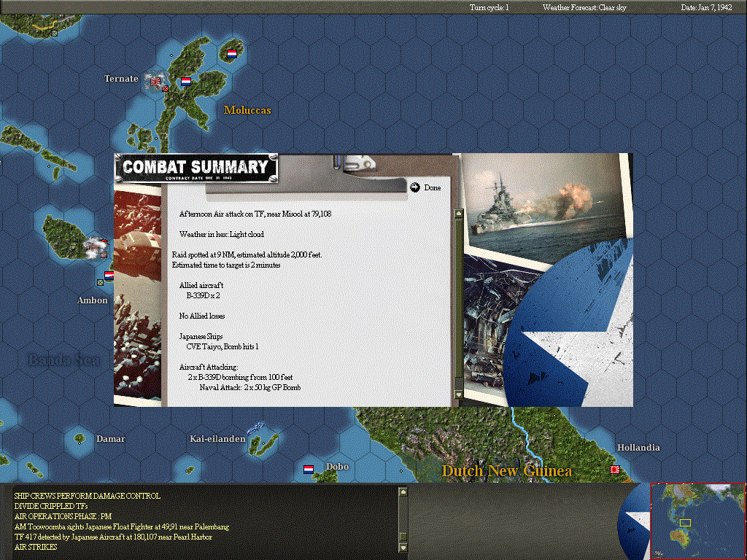Image resolution: width=747 pixels, height=560 pixels.
Task: Click 'SHIP CREWS PERFORM DAMAGE CONTROL' log entry
Action: tap(88, 496)
